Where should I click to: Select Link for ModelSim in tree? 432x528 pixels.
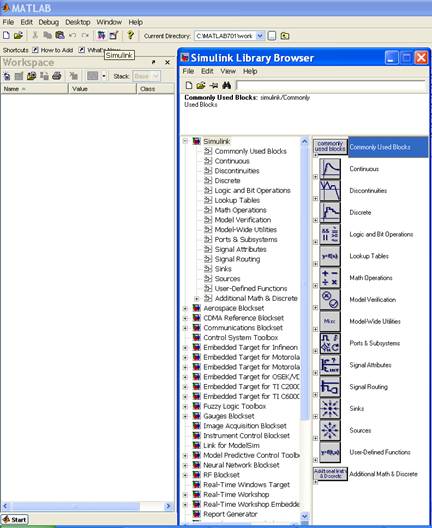231,446
